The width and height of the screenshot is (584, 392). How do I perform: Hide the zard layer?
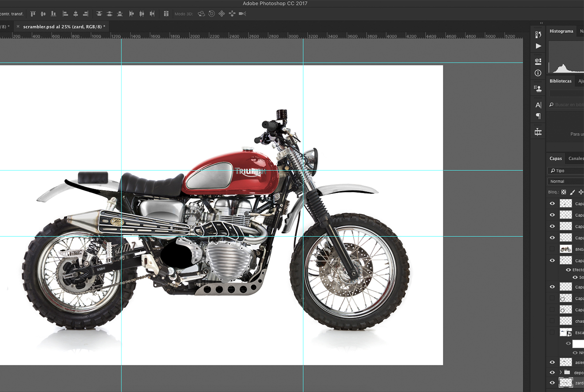552,383
